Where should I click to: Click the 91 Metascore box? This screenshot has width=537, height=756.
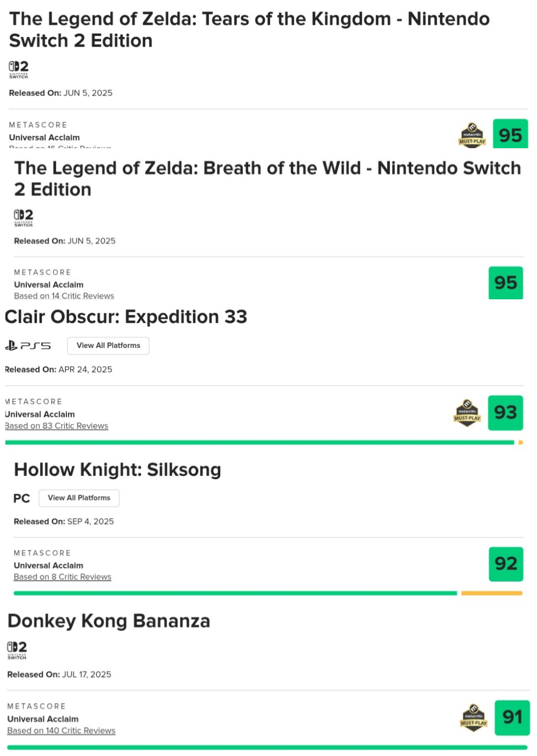pos(512,717)
